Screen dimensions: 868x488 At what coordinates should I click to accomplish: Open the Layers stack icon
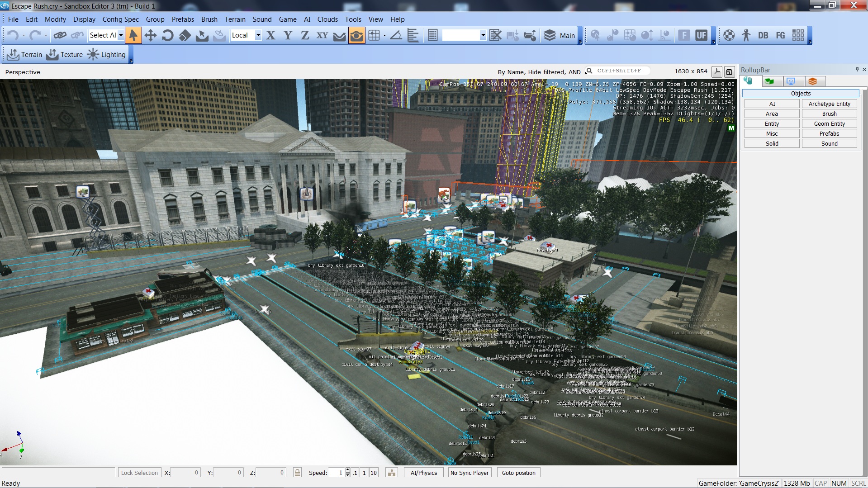[550, 35]
